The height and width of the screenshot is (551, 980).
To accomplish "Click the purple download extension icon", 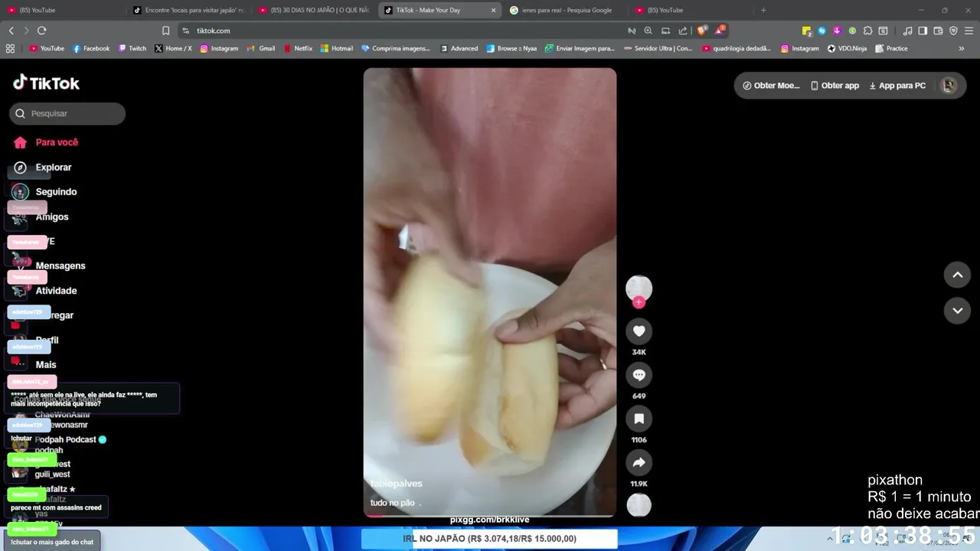I will (x=837, y=31).
